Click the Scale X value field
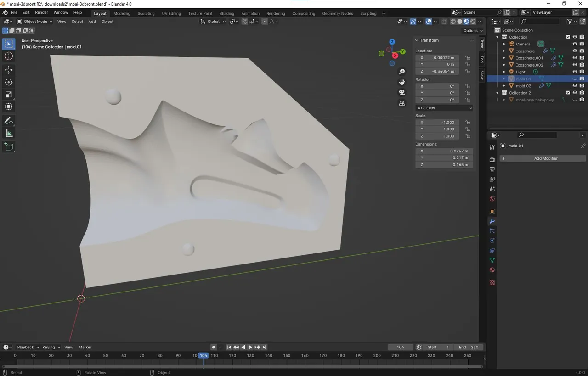 [x=437, y=123]
